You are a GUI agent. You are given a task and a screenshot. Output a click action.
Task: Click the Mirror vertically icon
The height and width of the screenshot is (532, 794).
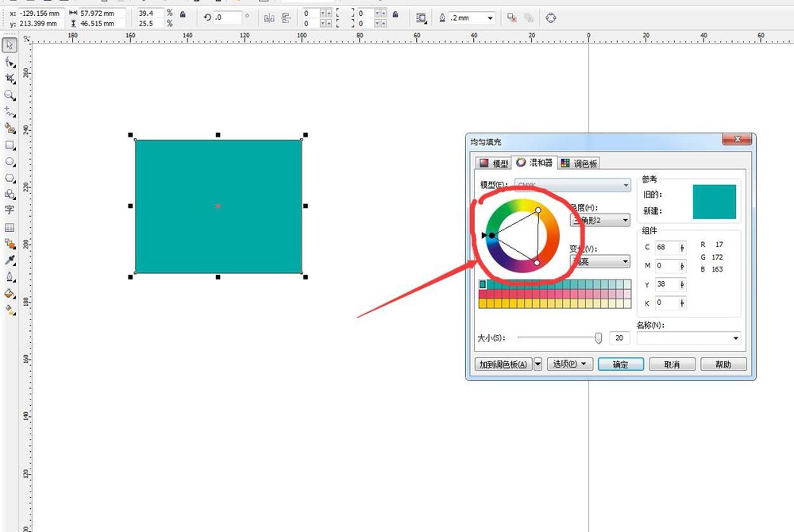click(286, 18)
